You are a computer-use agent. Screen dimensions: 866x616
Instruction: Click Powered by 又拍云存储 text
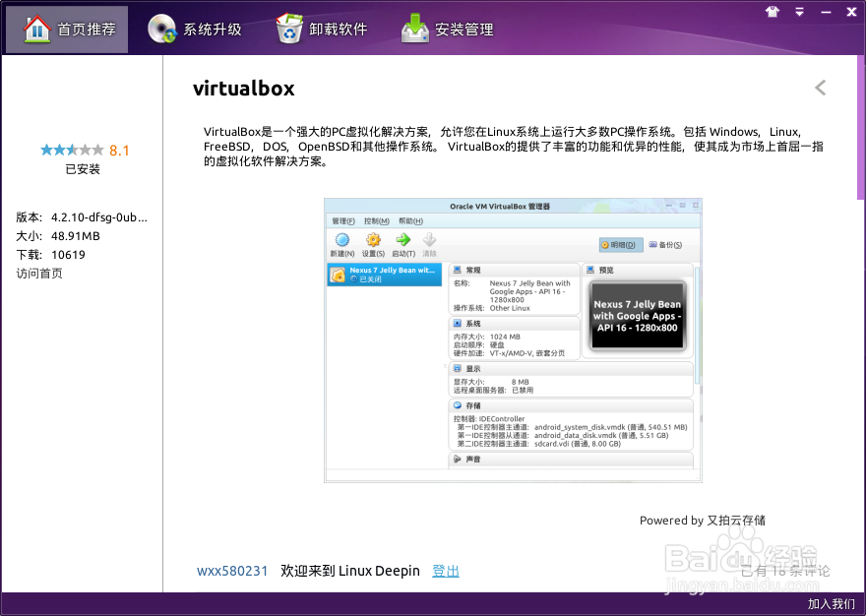pyautogui.click(x=703, y=521)
